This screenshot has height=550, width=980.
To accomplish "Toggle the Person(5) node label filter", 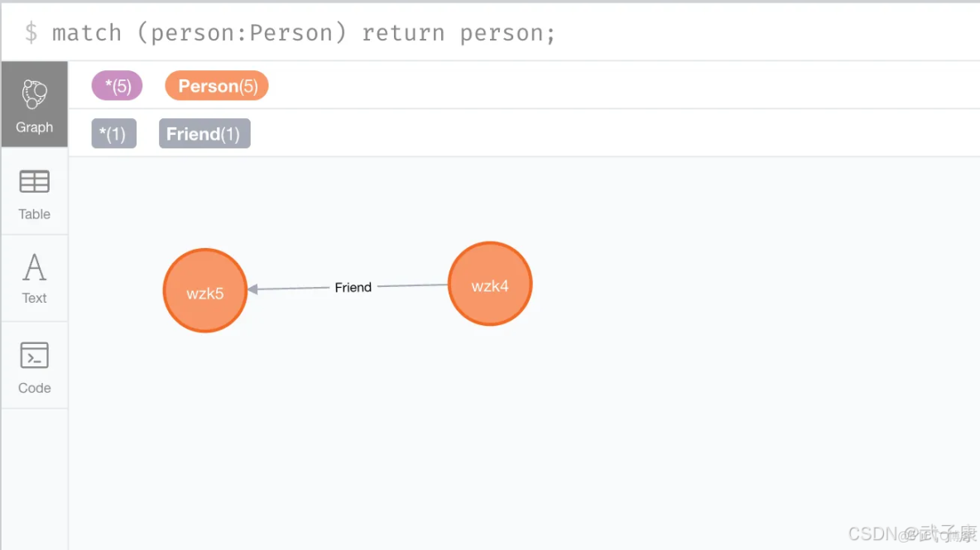I will point(216,85).
